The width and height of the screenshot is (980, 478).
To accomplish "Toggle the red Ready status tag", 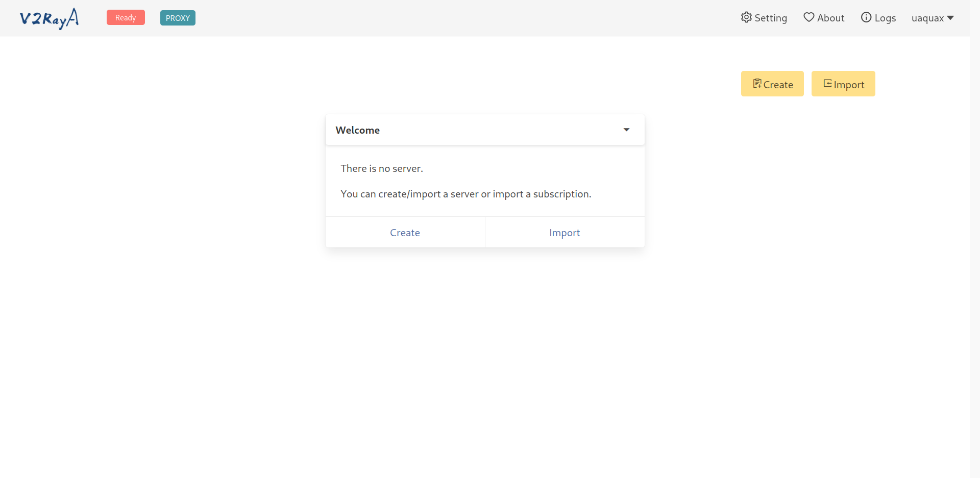I will tap(126, 18).
